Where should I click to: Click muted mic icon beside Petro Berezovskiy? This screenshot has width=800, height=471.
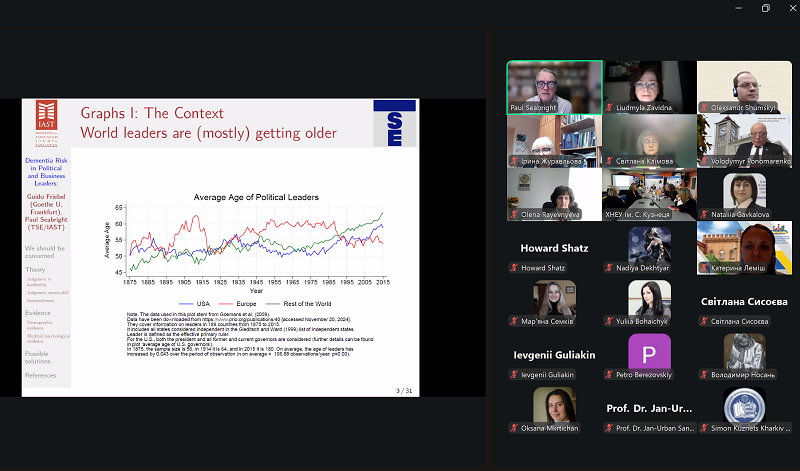click(x=611, y=375)
